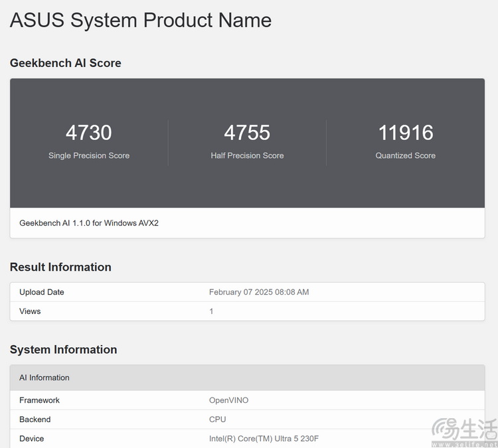Click the Backend row label
Screen dimensions: 498x448
coord(35,419)
